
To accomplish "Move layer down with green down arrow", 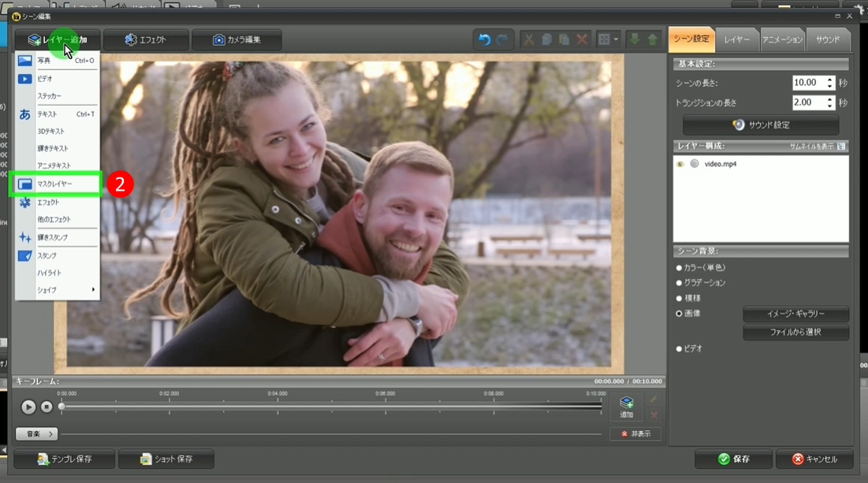I will pyautogui.click(x=635, y=39).
